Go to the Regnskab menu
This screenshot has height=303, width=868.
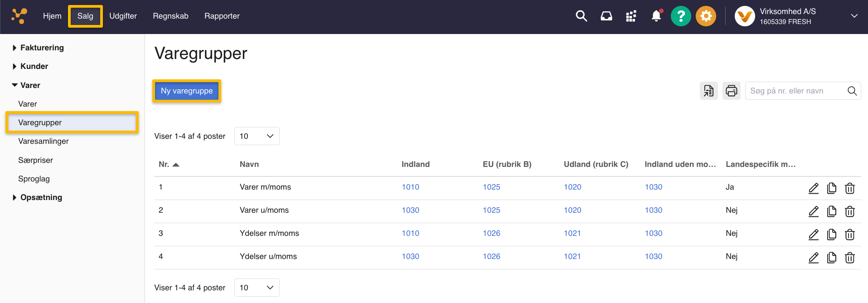pyautogui.click(x=170, y=16)
